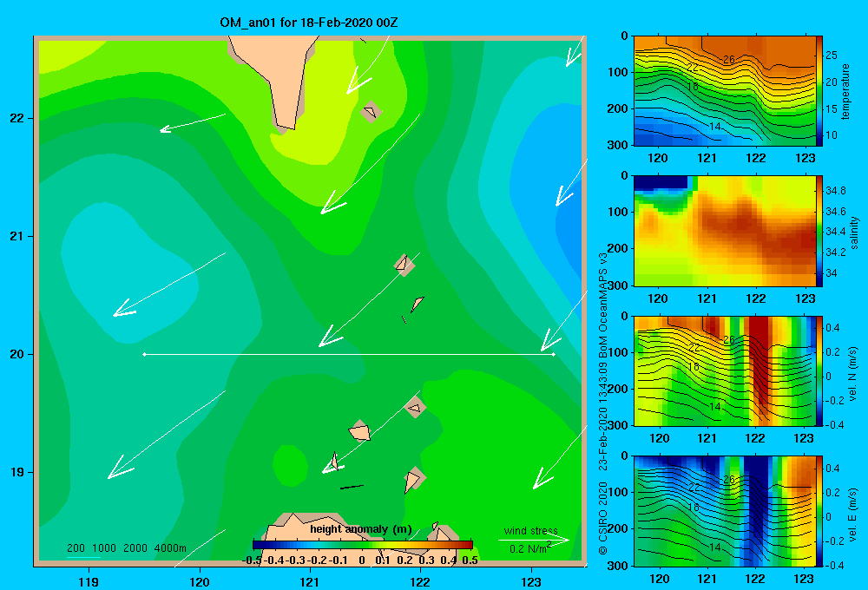Click the longitude 122 map axis label

coord(420,581)
